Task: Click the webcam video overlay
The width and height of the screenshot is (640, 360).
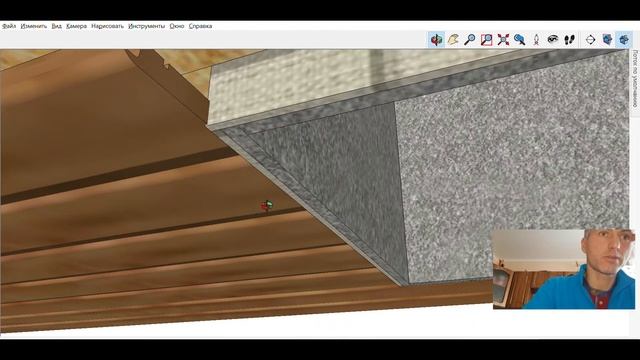Action: (x=564, y=269)
